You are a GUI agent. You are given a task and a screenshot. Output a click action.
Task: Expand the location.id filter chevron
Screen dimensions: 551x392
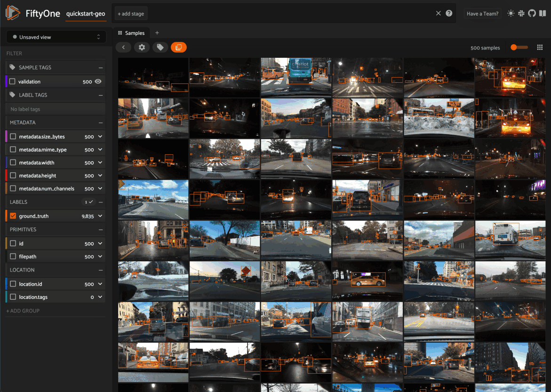(x=100, y=284)
